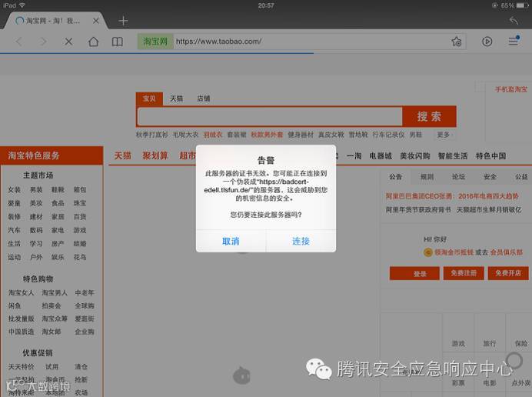
Task: Switch to the 规则 tab
Action: 427,177
